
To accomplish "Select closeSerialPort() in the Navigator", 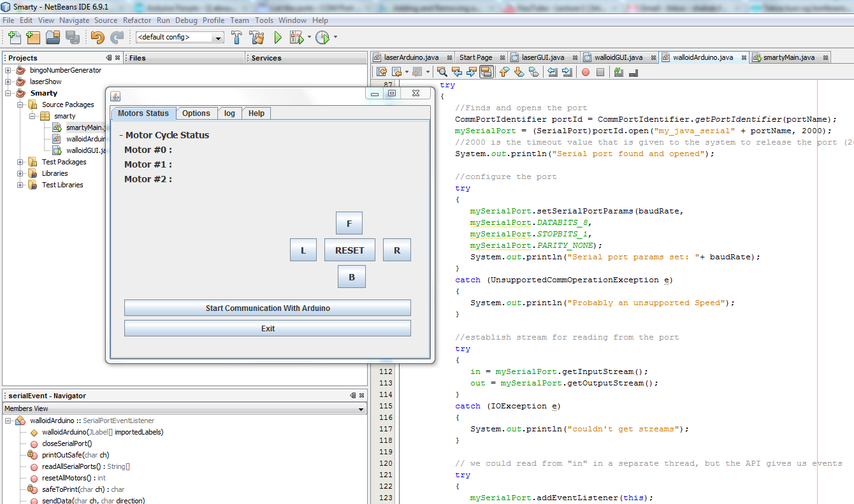I will [x=67, y=443].
